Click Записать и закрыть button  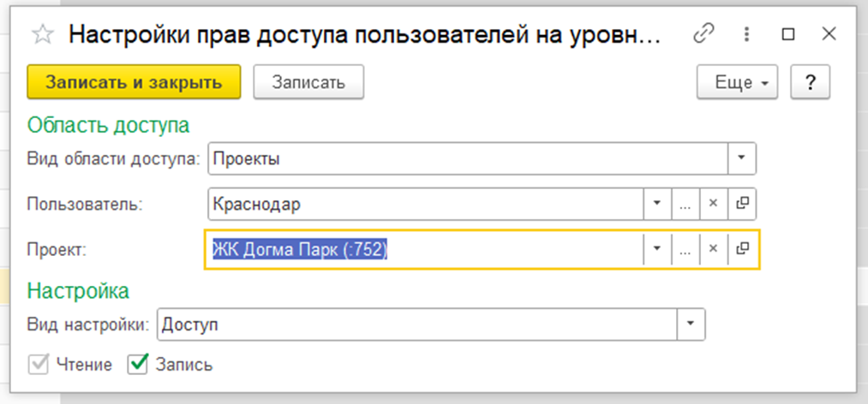(134, 82)
